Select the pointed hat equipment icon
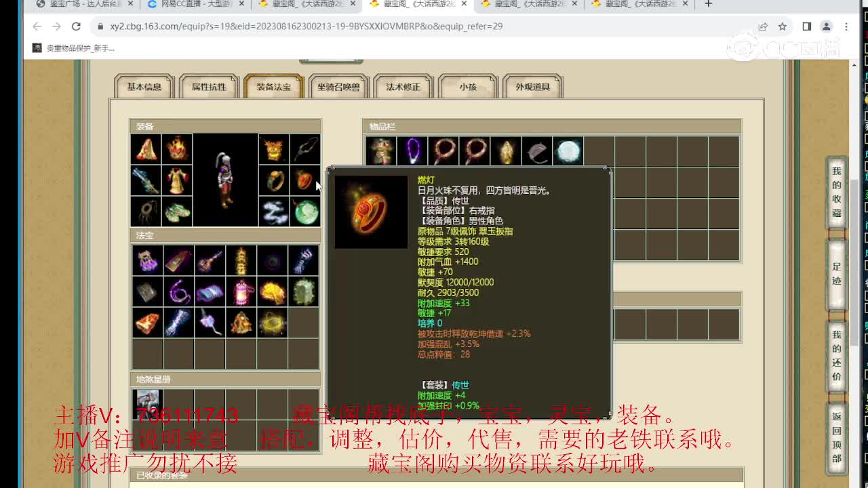Screen dimensions: 868x488 pos(146,149)
